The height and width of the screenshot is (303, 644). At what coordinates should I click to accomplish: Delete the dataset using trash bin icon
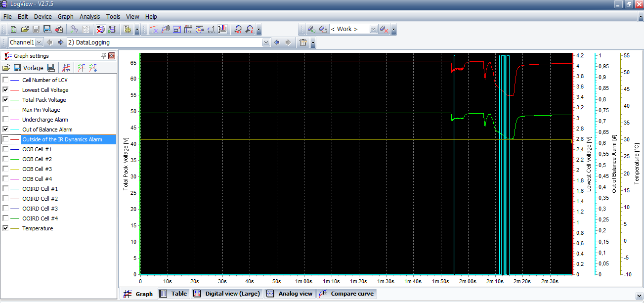pos(302,43)
